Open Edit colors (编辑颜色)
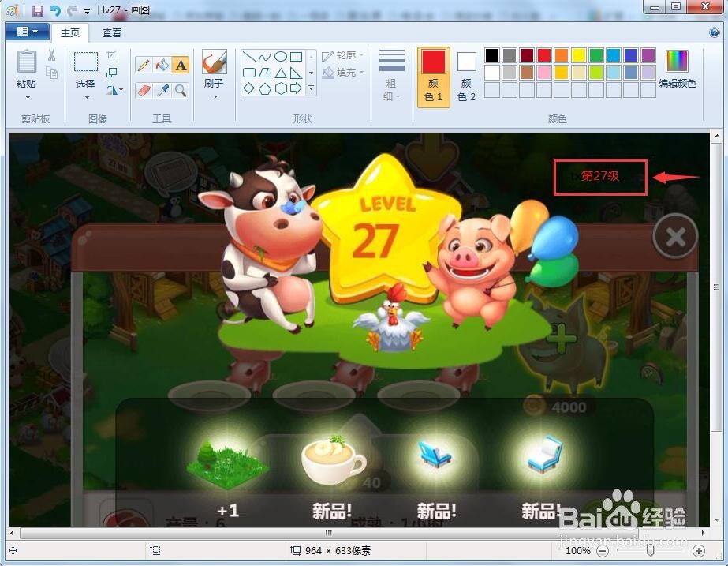Viewport: 728px width, 566px height. [x=677, y=69]
